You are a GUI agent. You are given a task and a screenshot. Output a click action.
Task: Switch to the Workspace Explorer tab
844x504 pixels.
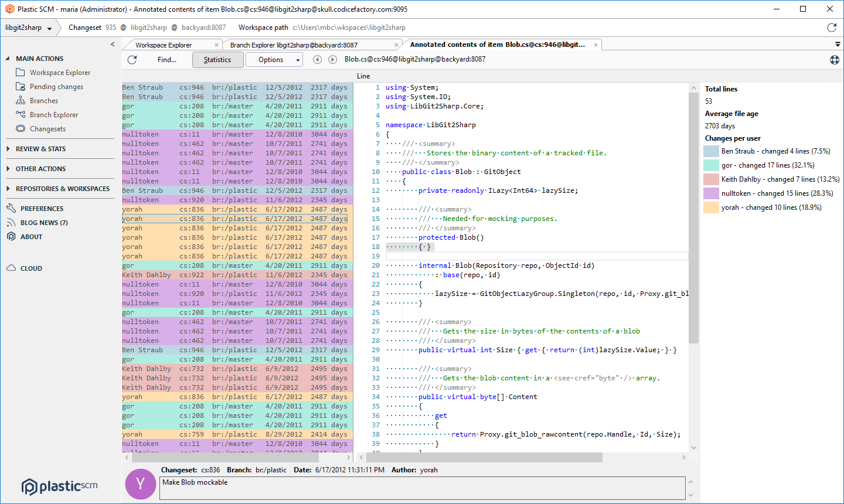(164, 45)
